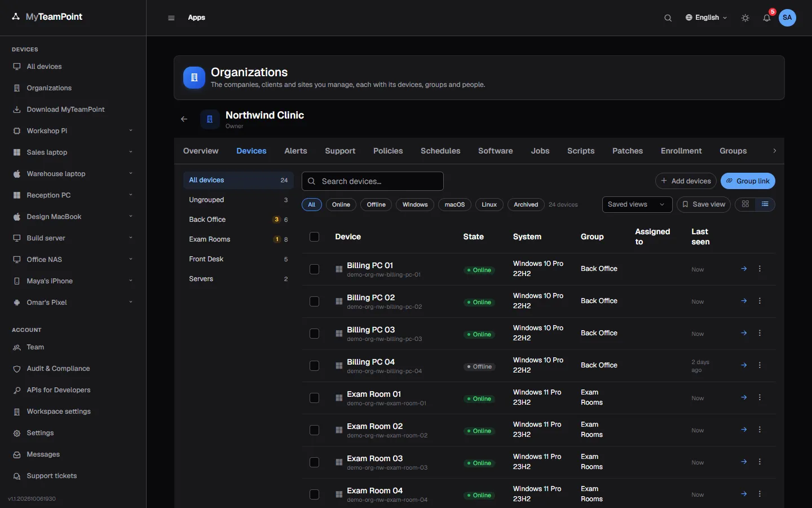Tick the select-all checkbox in the table header
This screenshot has width=812, height=508.
pyautogui.click(x=315, y=237)
